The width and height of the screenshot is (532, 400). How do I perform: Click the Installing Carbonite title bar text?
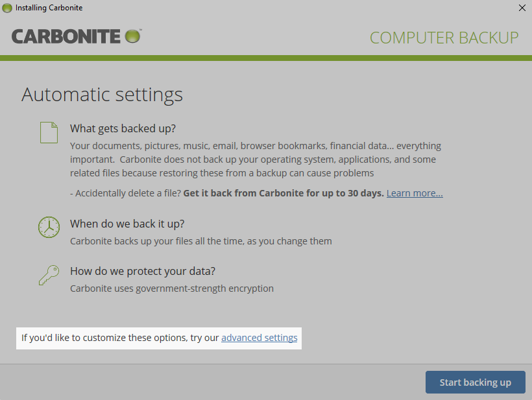(x=49, y=8)
